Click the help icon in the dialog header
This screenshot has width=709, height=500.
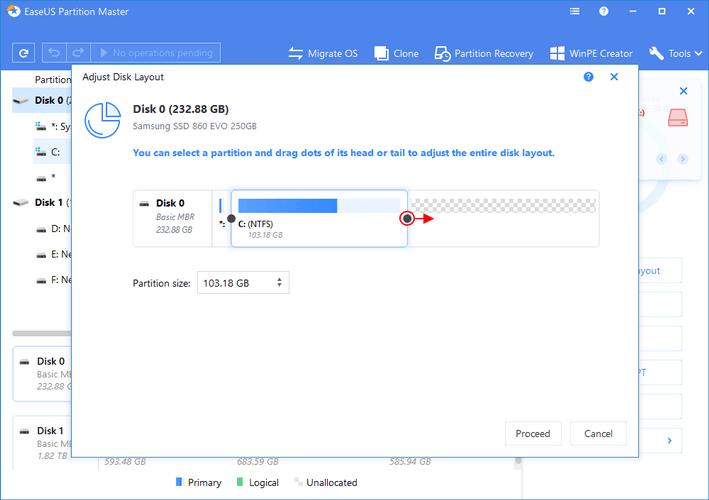click(x=588, y=77)
